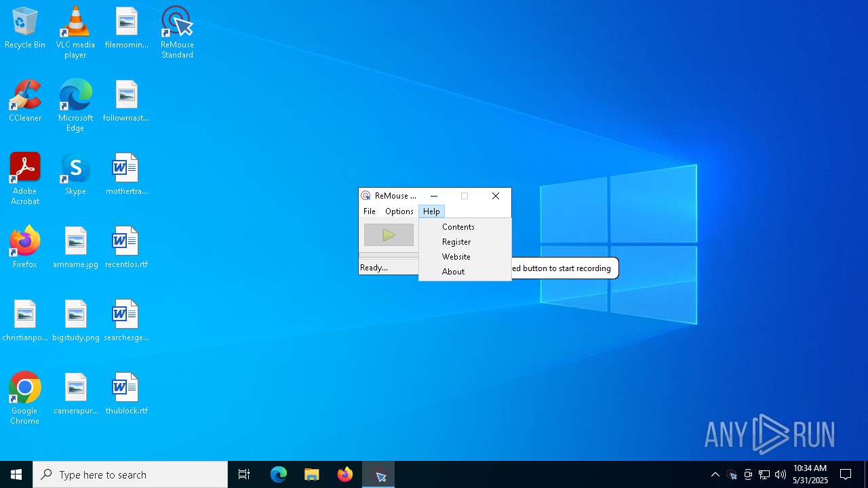This screenshot has height=488, width=868.
Task: Select the camerapur... image file icon
Action: tap(75, 394)
